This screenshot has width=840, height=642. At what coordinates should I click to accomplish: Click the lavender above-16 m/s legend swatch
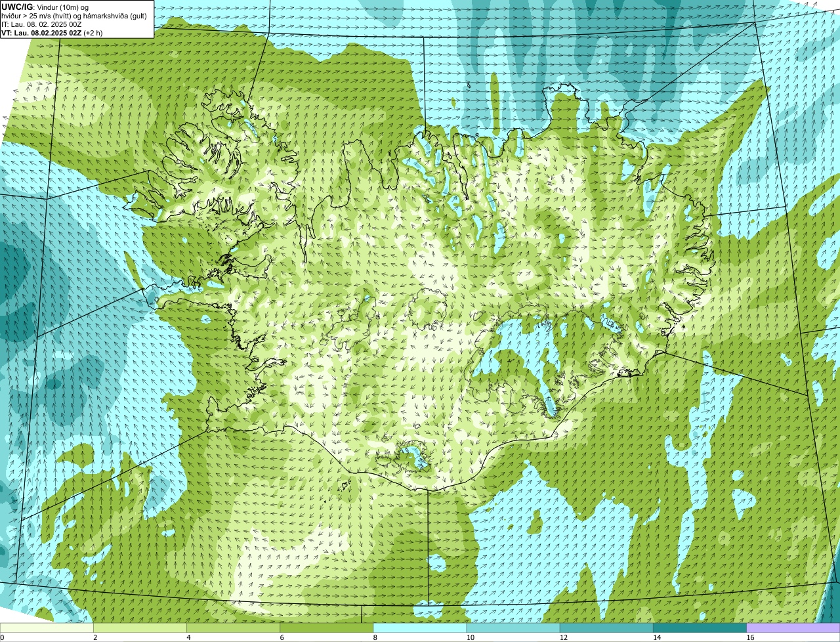click(793, 628)
